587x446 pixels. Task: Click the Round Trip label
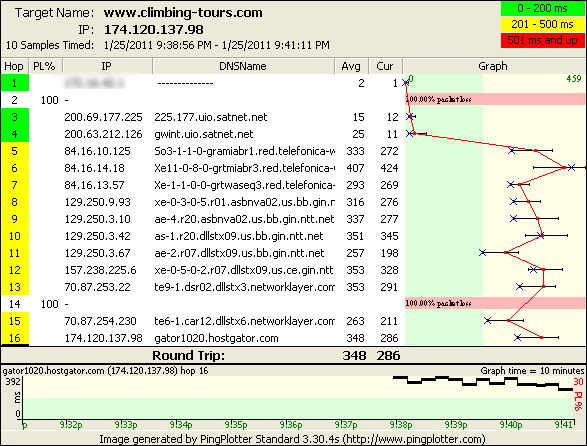188,355
